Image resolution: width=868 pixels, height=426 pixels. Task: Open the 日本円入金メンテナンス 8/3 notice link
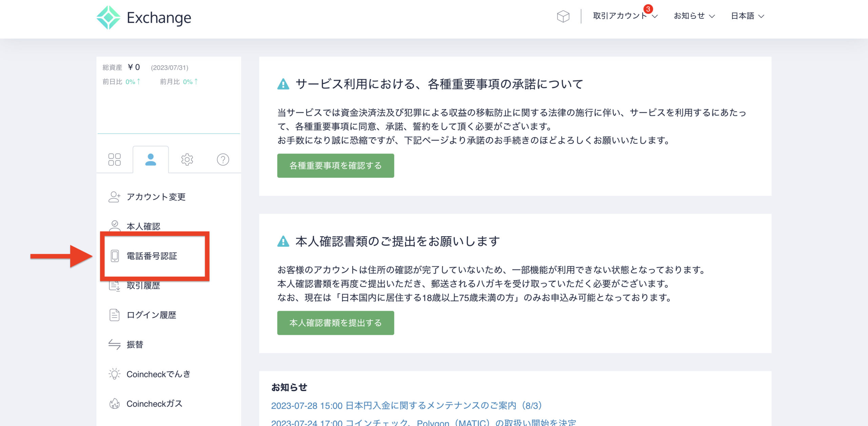pyautogui.click(x=407, y=405)
